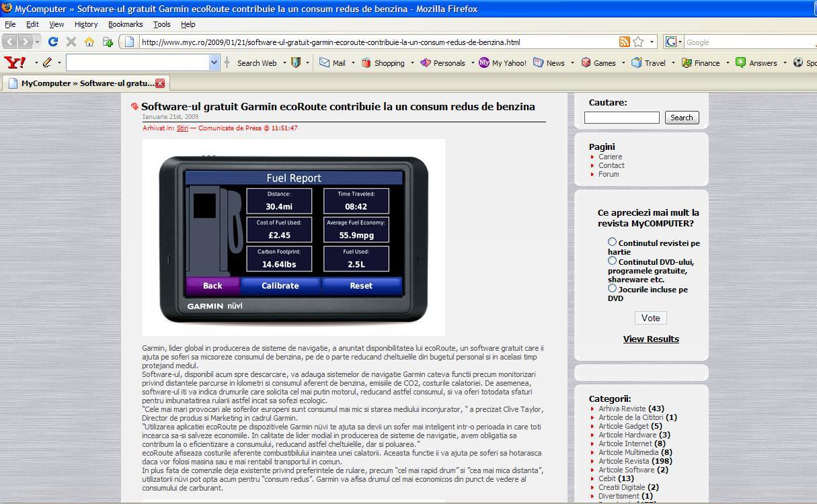817x504 pixels.
Task: Click into the Cautare search field
Action: (622, 118)
